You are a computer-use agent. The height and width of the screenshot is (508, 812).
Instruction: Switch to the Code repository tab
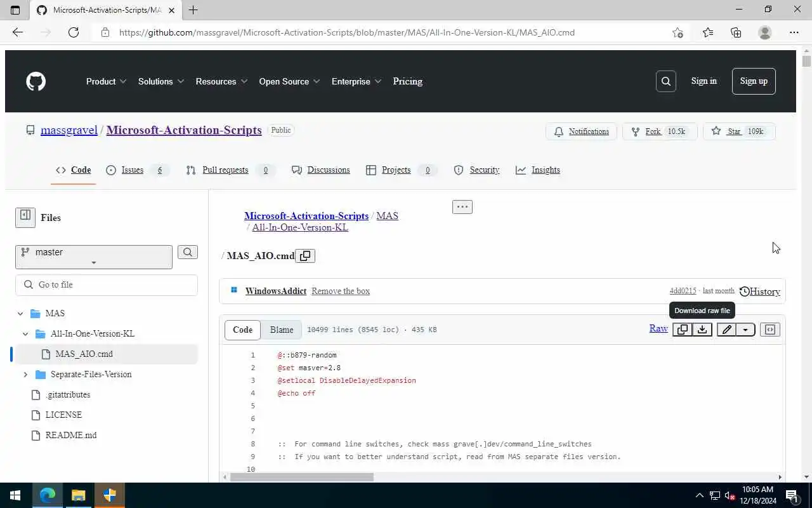73,170
